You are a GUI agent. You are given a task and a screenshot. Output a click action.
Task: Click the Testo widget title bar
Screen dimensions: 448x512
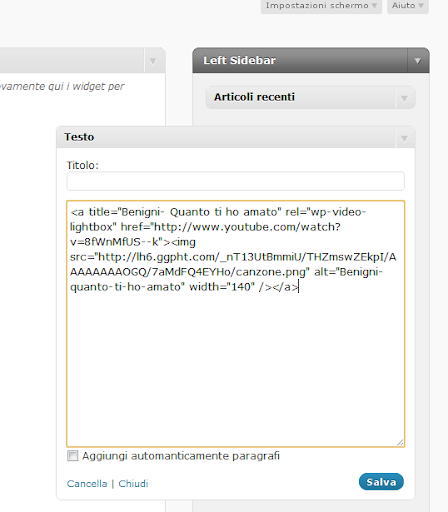[x=226, y=137]
